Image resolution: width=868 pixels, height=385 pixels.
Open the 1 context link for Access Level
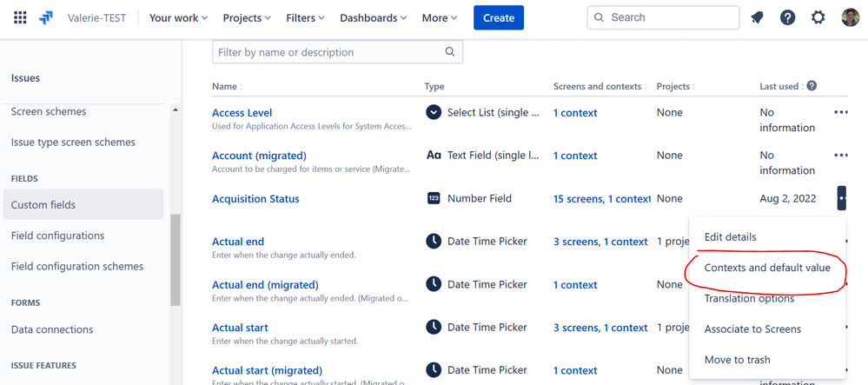(575, 112)
